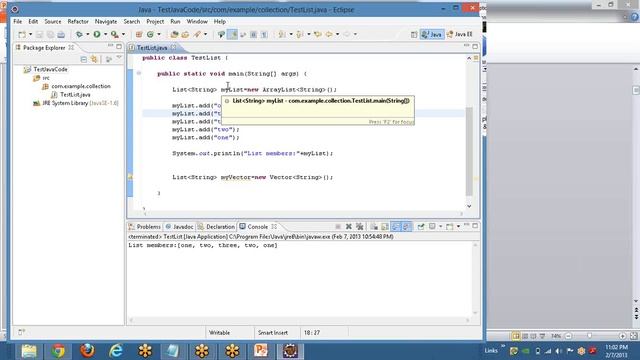Toggle Block Selection Mode toolbar button
The height and width of the screenshot is (360, 640).
point(253,35)
